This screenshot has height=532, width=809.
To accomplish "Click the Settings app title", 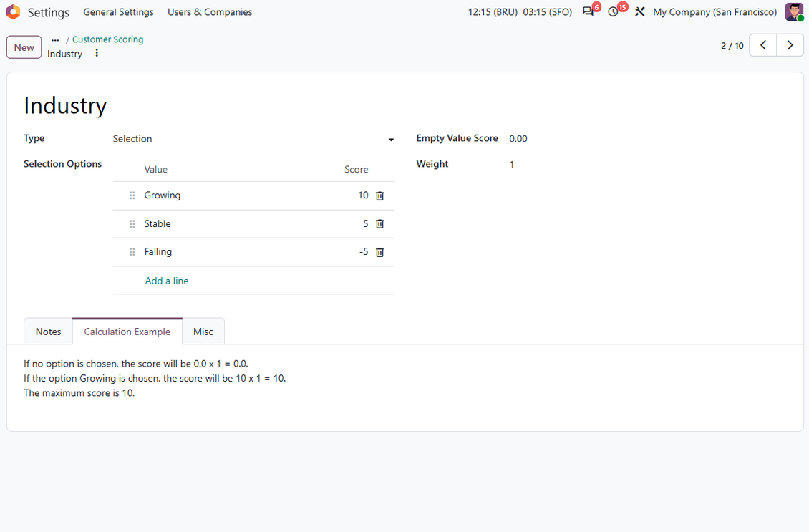I will pyautogui.click(x=49, y=12).
